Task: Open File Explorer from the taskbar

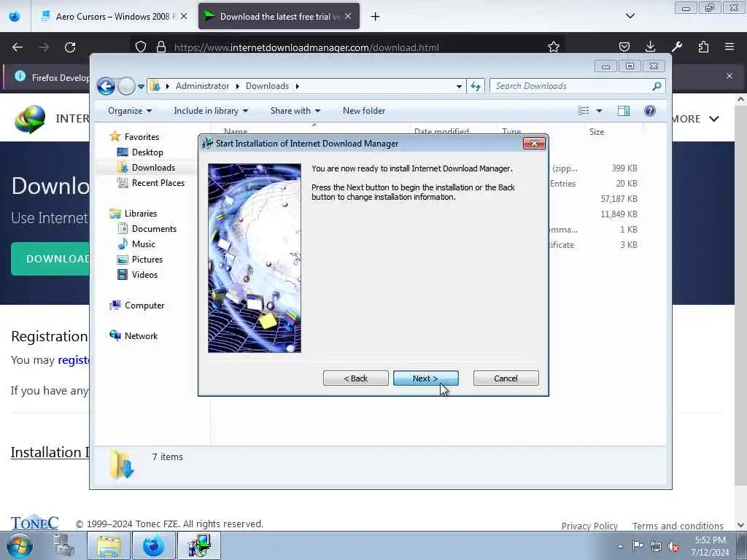Action: pyautogui.click(x=109, y=545)
